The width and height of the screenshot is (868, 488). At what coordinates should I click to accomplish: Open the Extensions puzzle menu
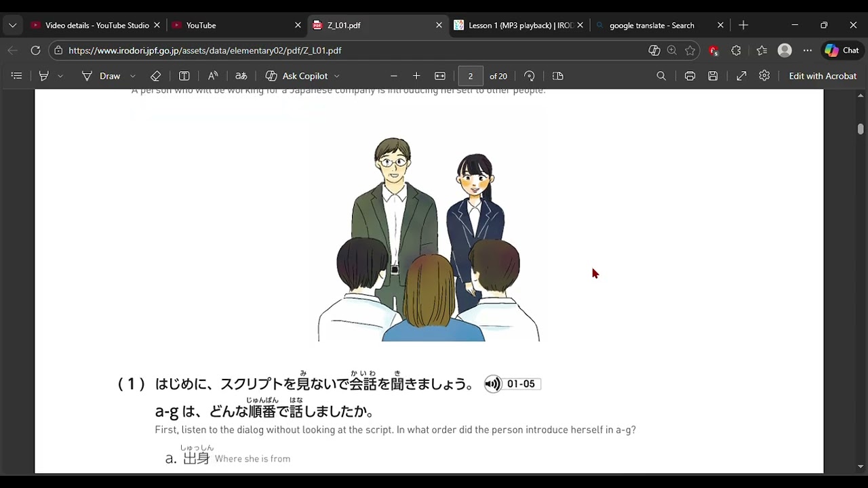tap(736, 50)
